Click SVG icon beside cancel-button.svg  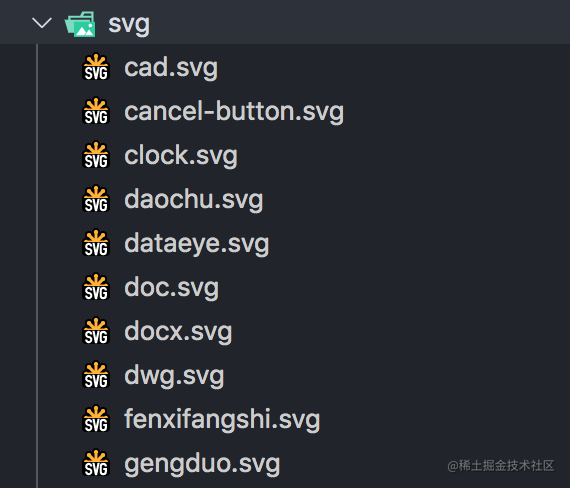pos(96,111)
